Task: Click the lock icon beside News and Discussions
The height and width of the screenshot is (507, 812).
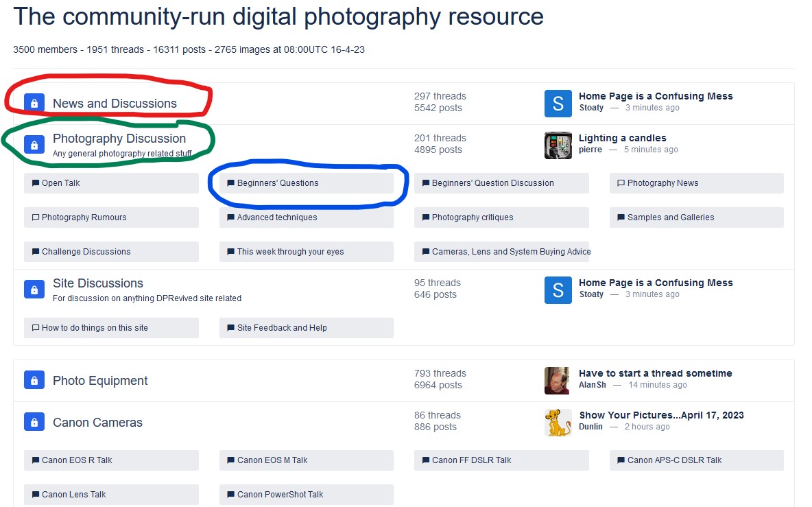Action: [x=34, y=103]
